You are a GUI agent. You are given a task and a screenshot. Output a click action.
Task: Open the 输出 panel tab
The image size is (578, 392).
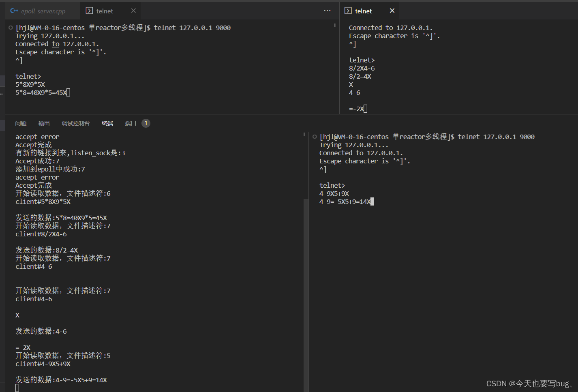(x=44, y=123)
